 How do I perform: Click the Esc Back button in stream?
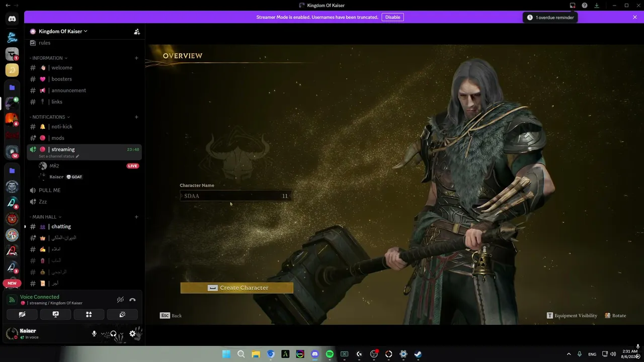coord(171,316)
